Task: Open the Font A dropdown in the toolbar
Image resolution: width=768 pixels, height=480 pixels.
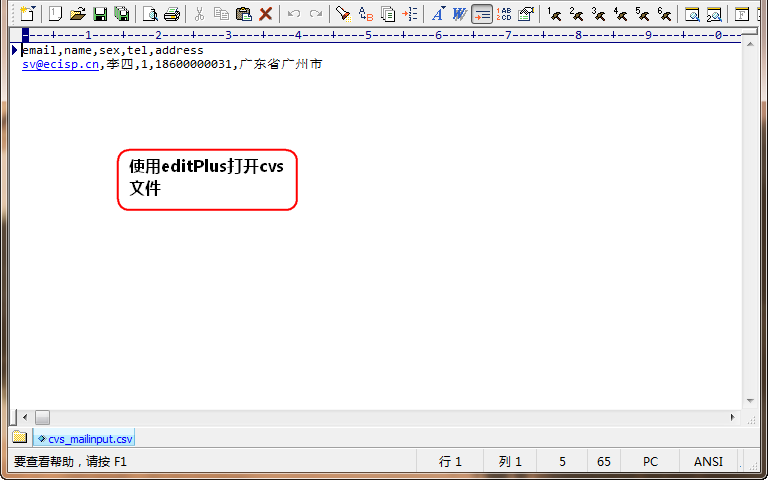Action: [x=437, y=14]
